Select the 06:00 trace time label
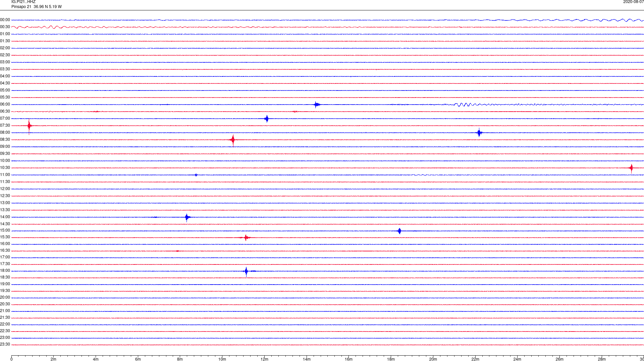 coord(5,104)
